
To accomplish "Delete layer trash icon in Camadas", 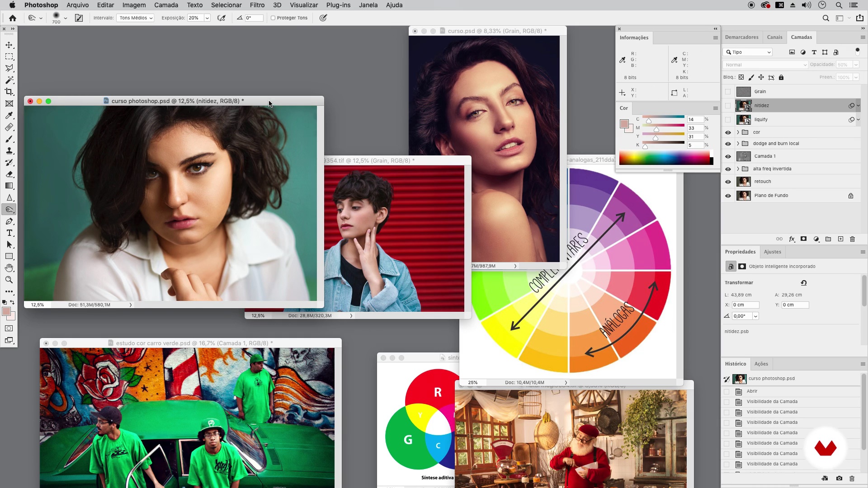I will pos(853,239).
